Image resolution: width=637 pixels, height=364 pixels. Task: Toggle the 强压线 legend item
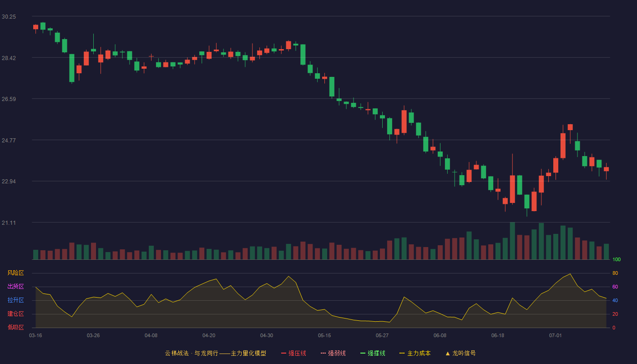(x=293, y=353)
